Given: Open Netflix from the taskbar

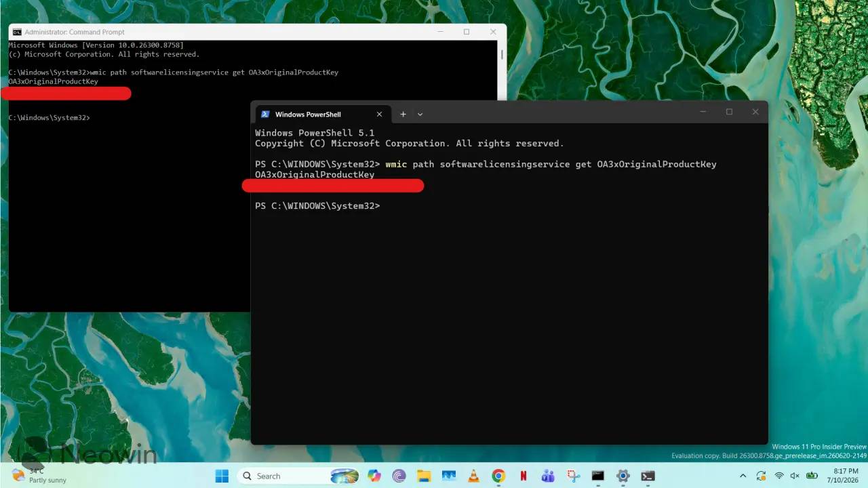Looking at the screenshot, I should [524, 476].
